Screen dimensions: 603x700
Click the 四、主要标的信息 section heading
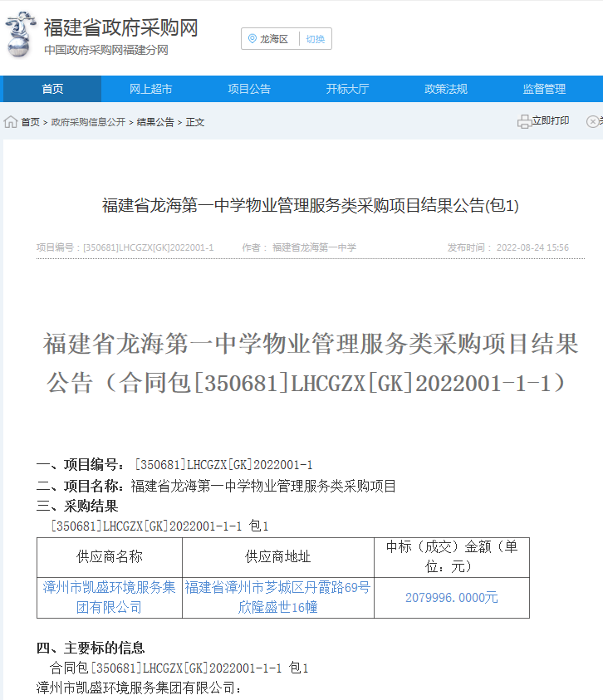click(x=91, y=648)
